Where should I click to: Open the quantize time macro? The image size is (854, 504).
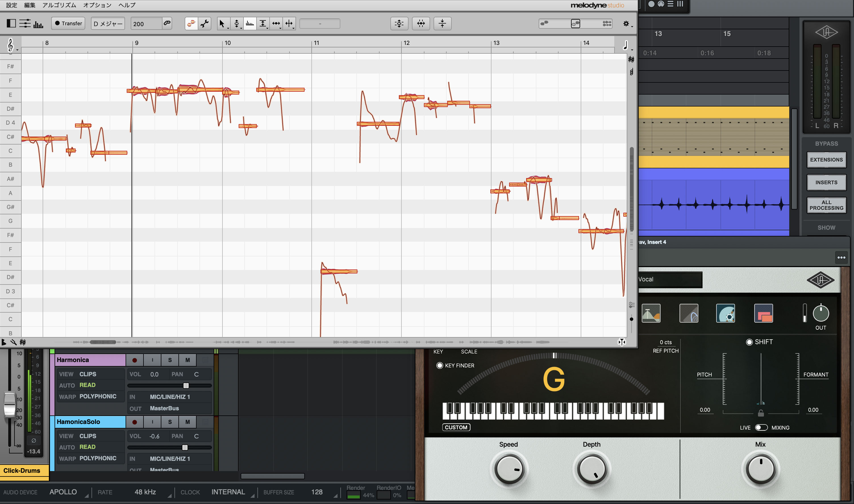click(421, 24)
